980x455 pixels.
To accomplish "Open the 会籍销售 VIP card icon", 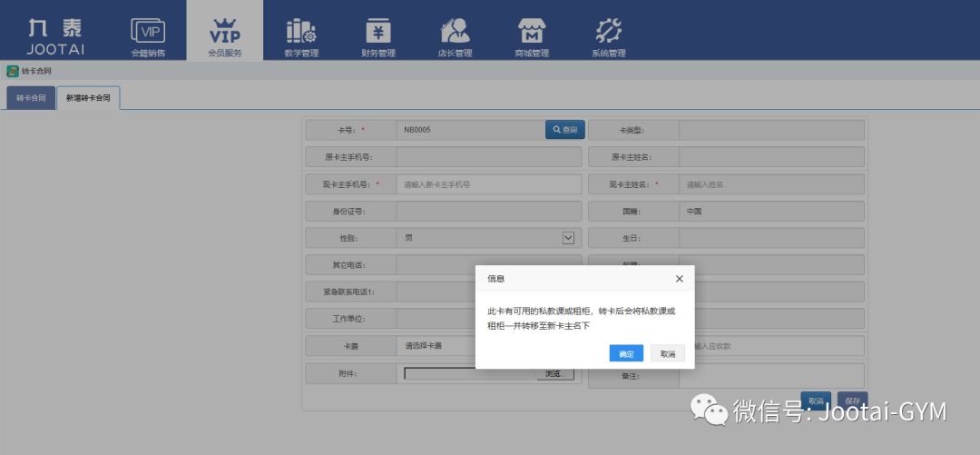I will 148,31.
